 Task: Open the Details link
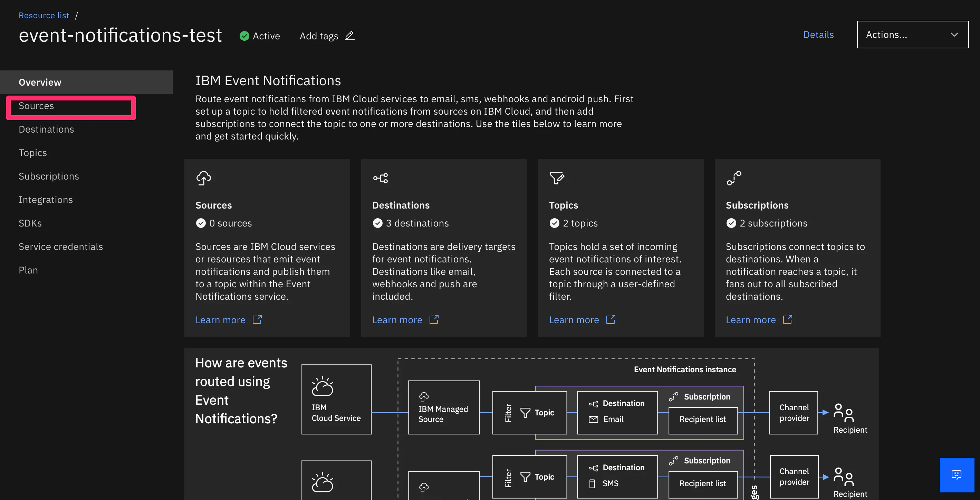click(819, 35)
